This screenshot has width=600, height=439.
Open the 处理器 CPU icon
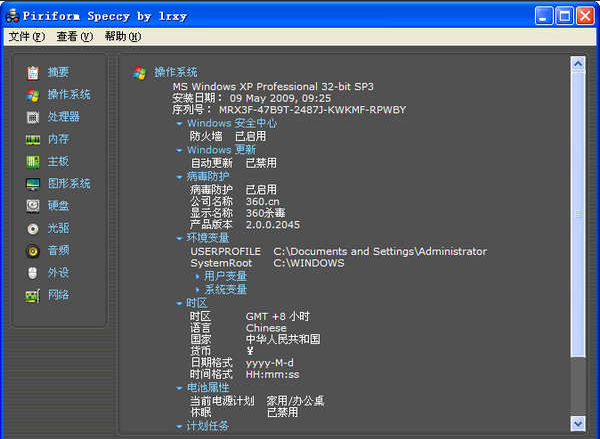[x=33, y=117]
